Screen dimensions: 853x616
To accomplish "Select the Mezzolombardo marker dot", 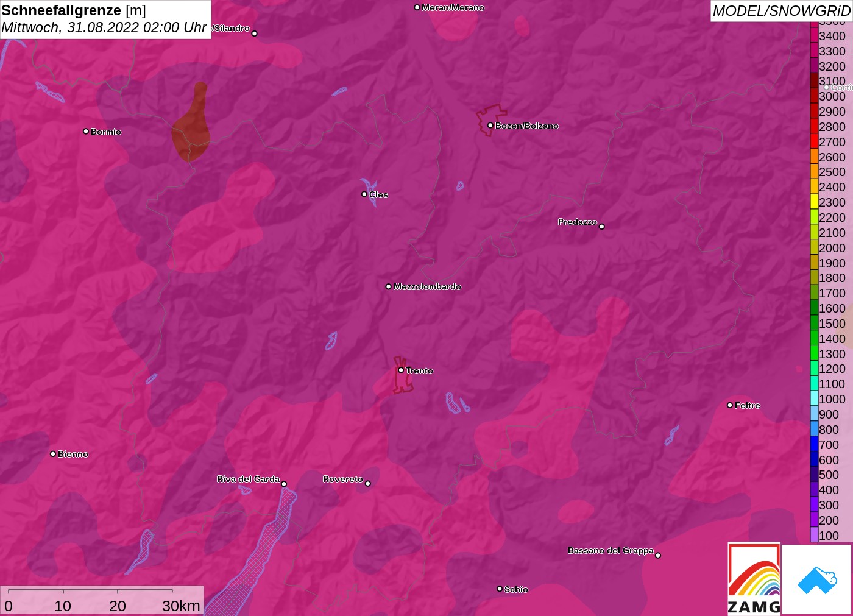I will 389,286.
